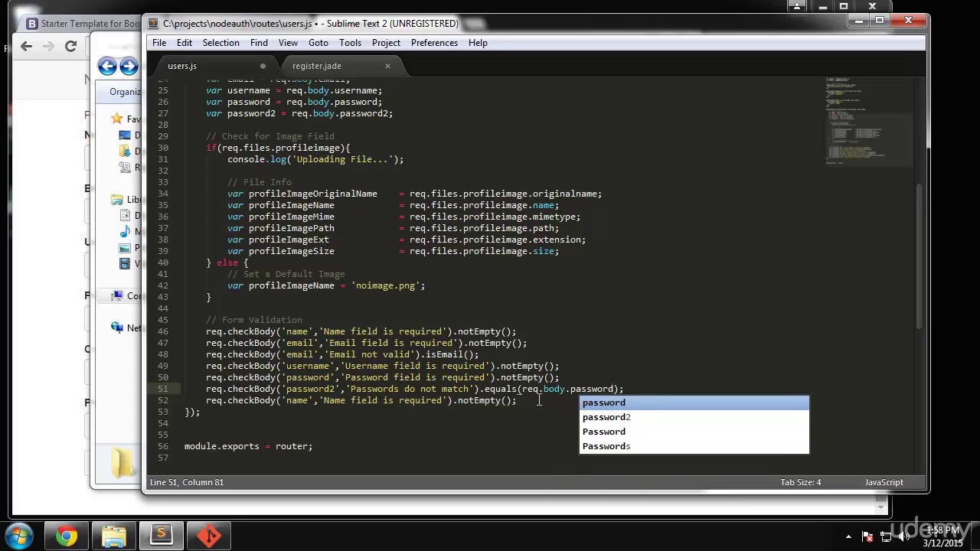980x551 pixels.
Task: Go back in the Chrome window
Action: pos(26,47)
